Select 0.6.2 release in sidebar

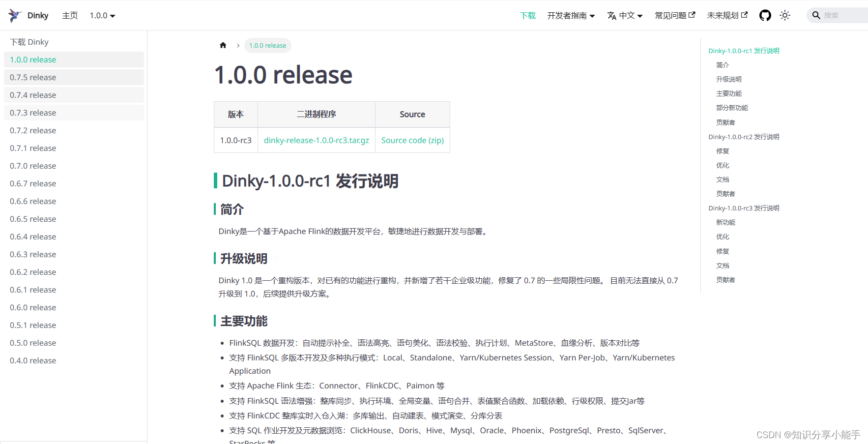[74, 272]
